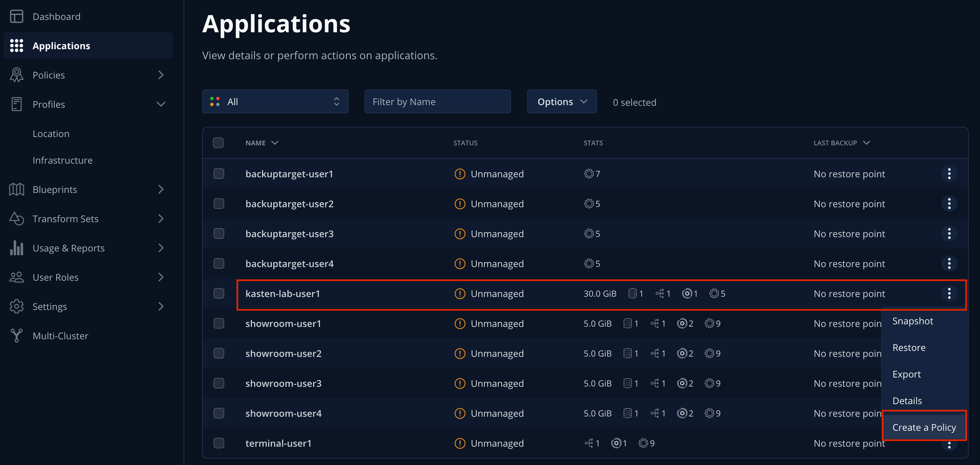The width and height of the screenshot is (980, 465).
Task: Click gear stats icon for backuptarget-user1
Action: [x=589, y=174]
